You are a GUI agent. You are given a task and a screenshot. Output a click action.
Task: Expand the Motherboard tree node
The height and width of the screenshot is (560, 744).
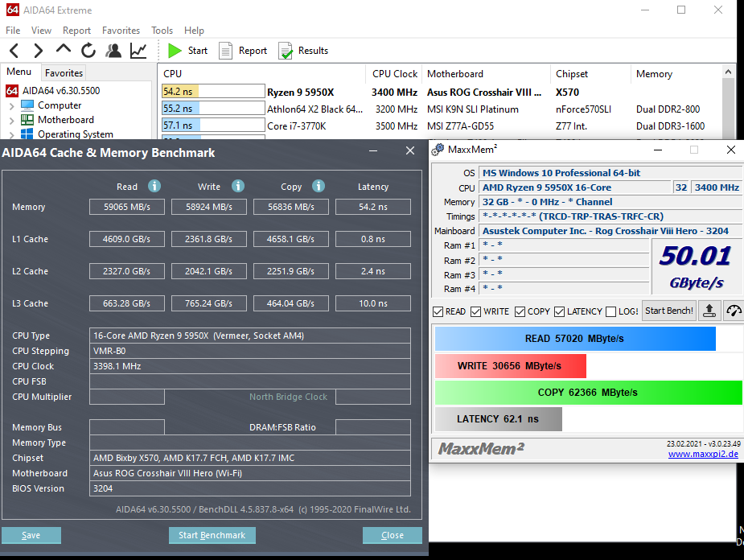point(12,121)
